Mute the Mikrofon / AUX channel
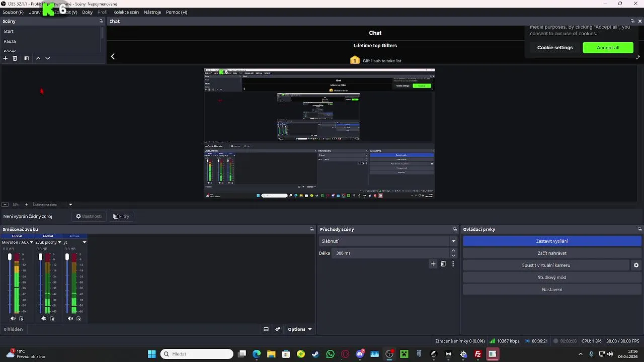Image resolution: width=644 pixels, height=362 pixels. pyautogui.click(x=13, y=318)
